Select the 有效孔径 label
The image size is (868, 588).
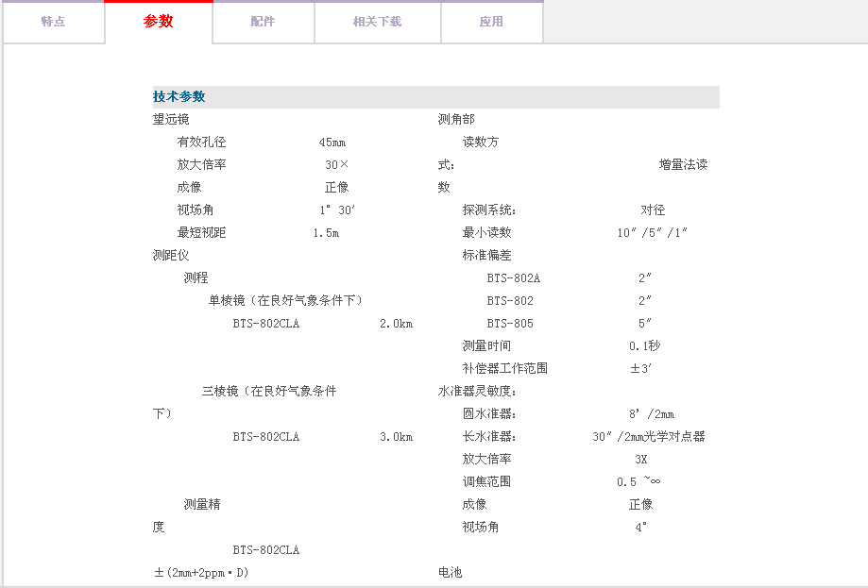point(201,143)
